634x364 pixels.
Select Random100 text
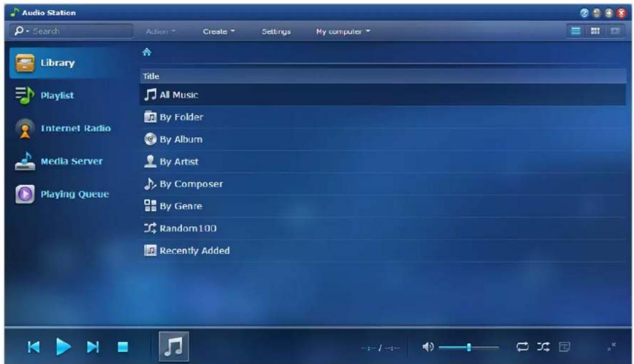(x=188, y=228)
